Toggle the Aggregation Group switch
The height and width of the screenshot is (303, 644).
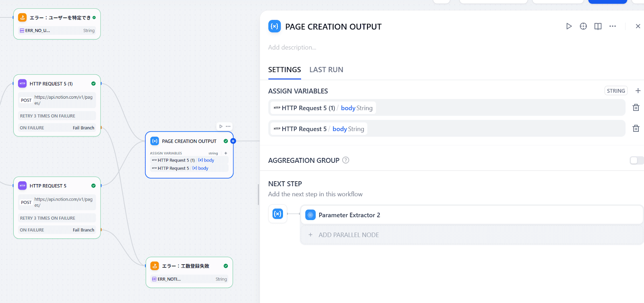tap(636, 160)
